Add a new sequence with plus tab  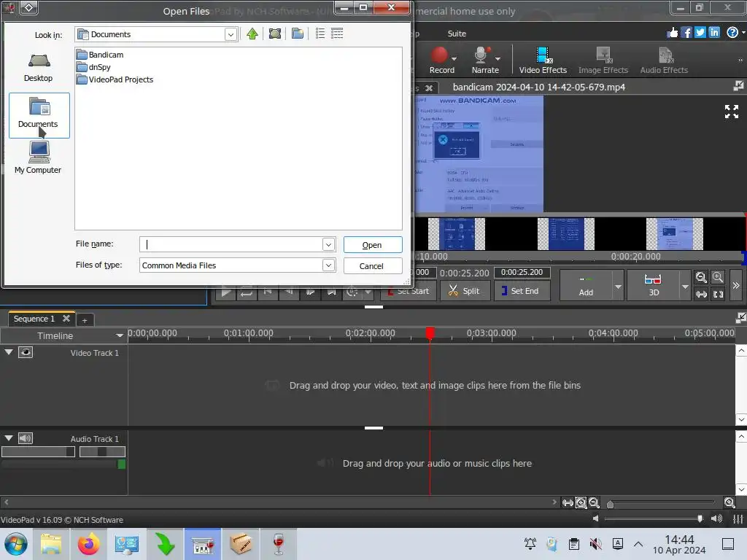(85, 320)
